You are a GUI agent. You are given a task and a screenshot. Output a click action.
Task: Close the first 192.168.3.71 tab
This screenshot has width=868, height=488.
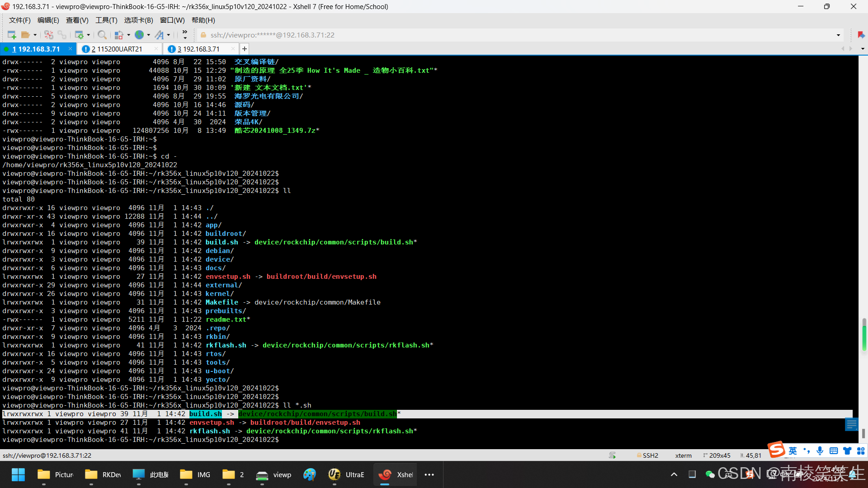coord(70,49)
